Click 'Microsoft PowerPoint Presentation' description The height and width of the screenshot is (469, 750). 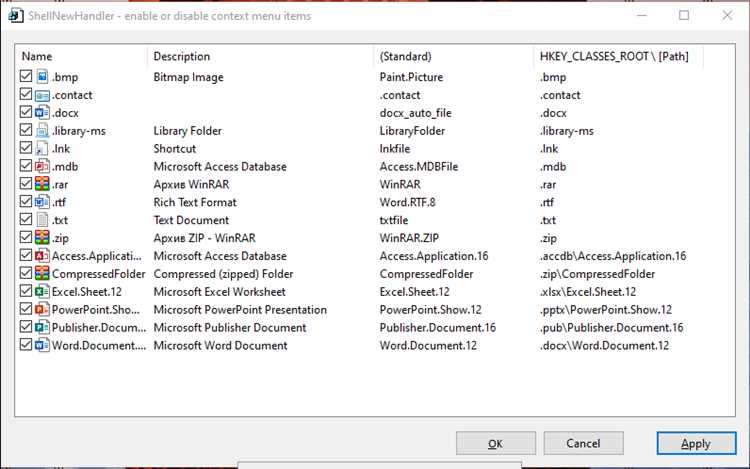pos(240,310)
